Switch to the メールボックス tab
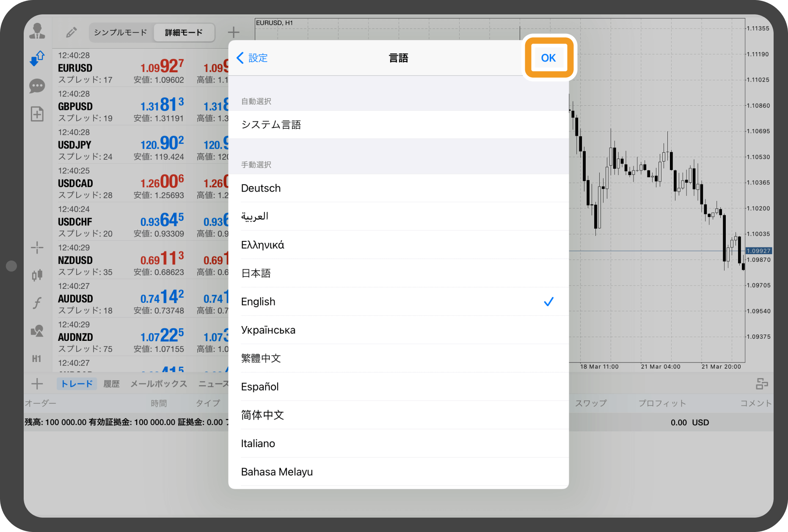The image size is (788, 532). (158, 384)
